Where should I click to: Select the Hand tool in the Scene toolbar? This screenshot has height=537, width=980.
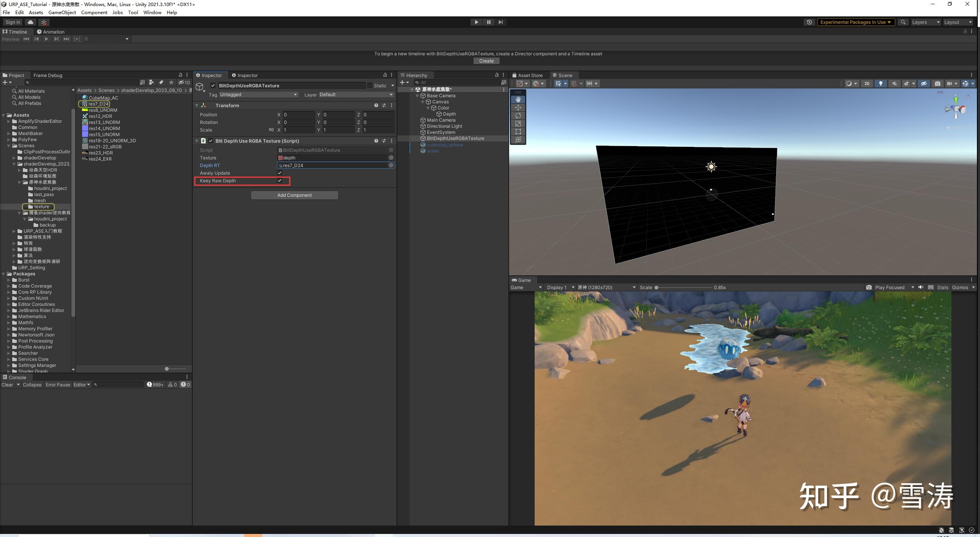tap(518, 100)
